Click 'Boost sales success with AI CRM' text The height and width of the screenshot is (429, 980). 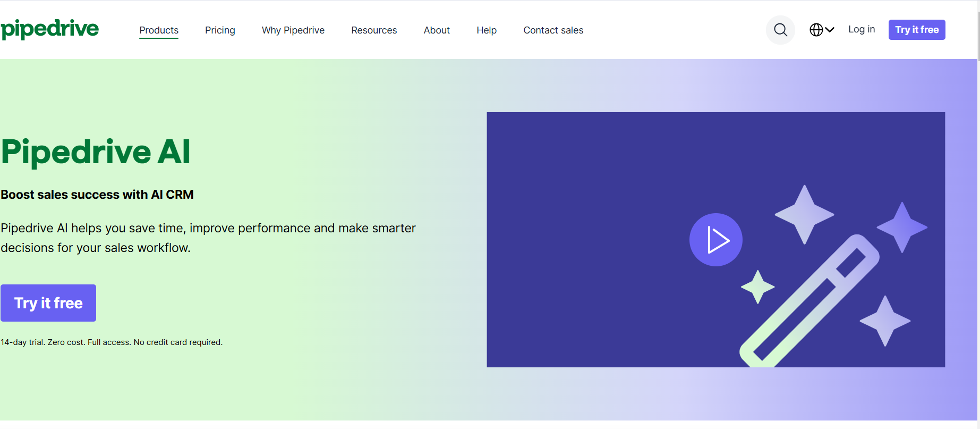point(97,195)
